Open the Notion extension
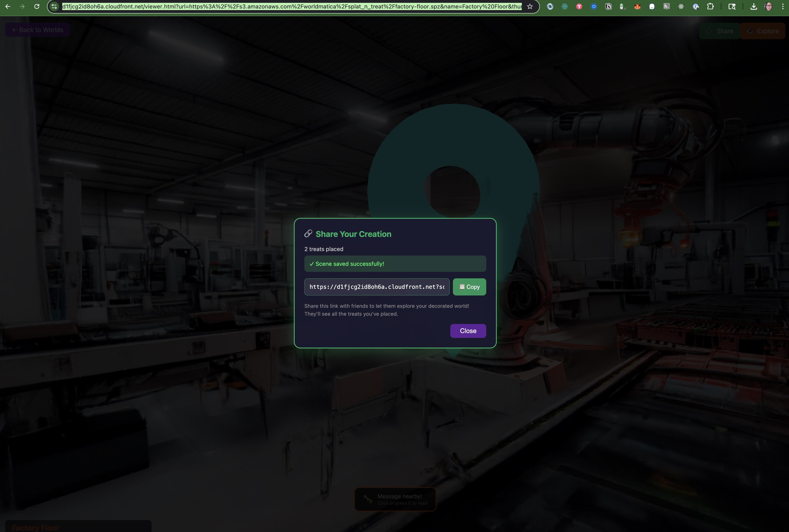The height and width of the screenshot is (532, 789). [x=608, y=6]
